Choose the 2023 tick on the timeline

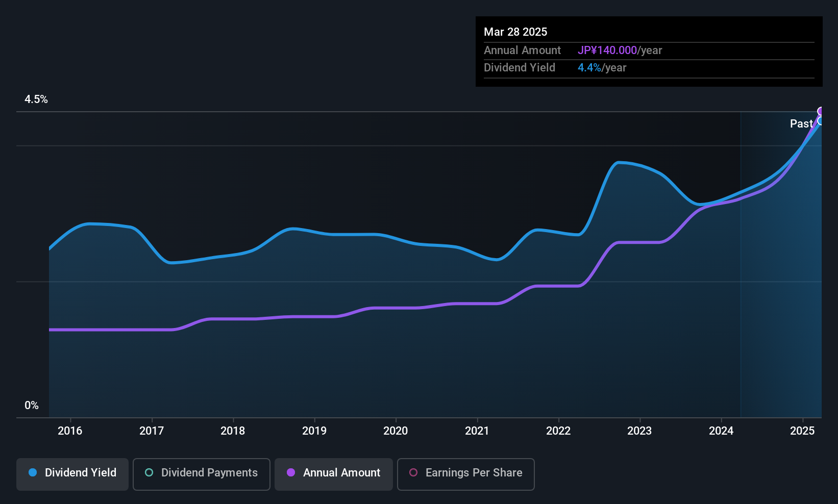(639, 431)
